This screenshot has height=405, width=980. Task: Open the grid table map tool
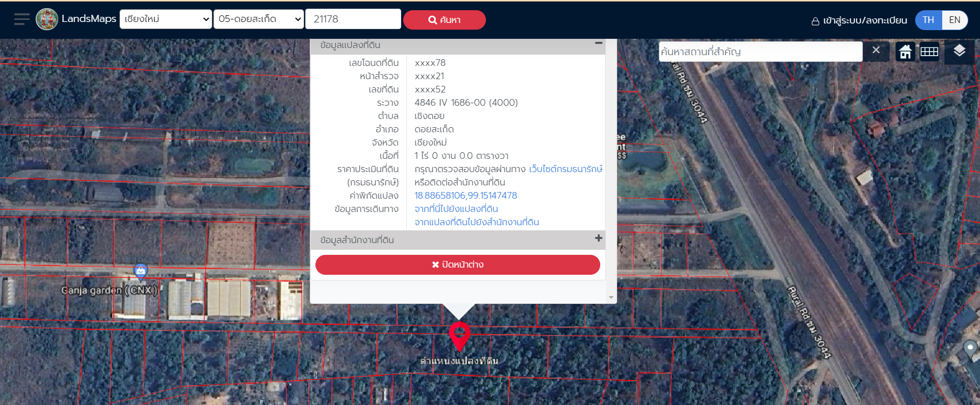[929, 52]
